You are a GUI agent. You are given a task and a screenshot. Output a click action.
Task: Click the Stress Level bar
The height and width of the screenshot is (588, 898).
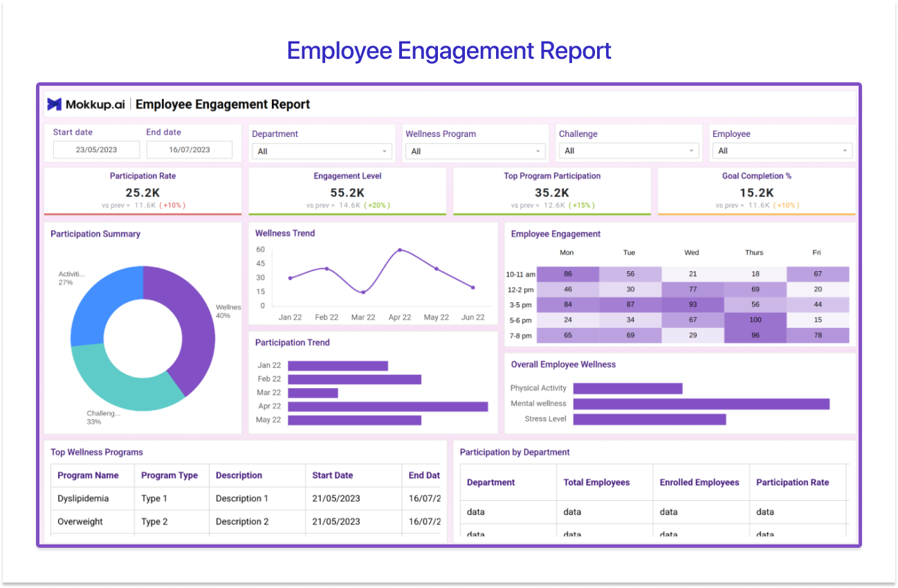(649, 419)
